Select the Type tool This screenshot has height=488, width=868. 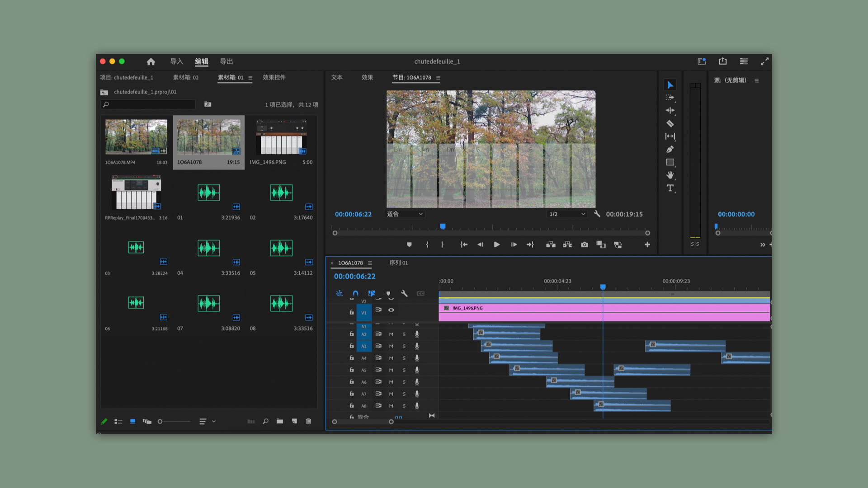pyautogui.click(x=670, y=188)
